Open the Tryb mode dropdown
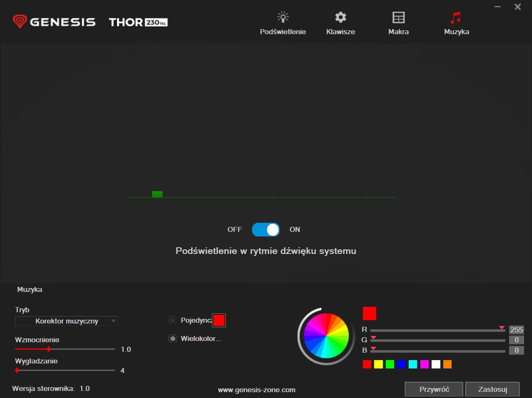 pyautogui.click(x=67, y=321)
